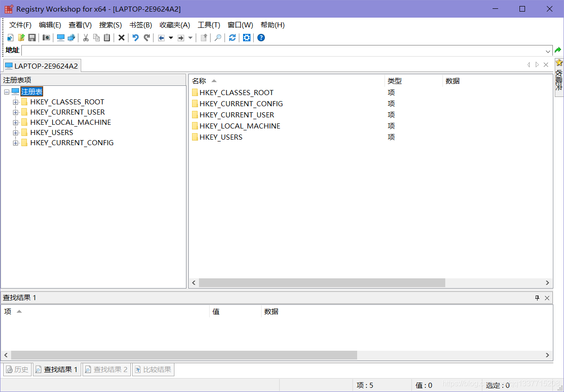Screen dimensions: 564x392
Task: Open the favorites star side panel
Action: coord(559,77)
